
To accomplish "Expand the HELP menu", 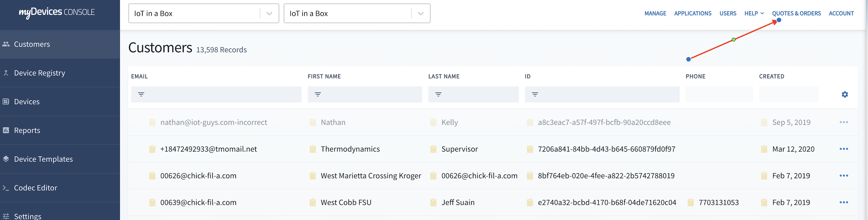I will pos(754,13).
